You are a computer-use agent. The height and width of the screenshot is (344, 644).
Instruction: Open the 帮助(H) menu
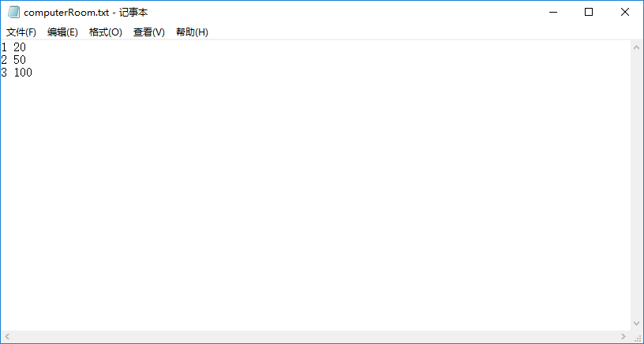pyautogui.click(x=192, y=32)
